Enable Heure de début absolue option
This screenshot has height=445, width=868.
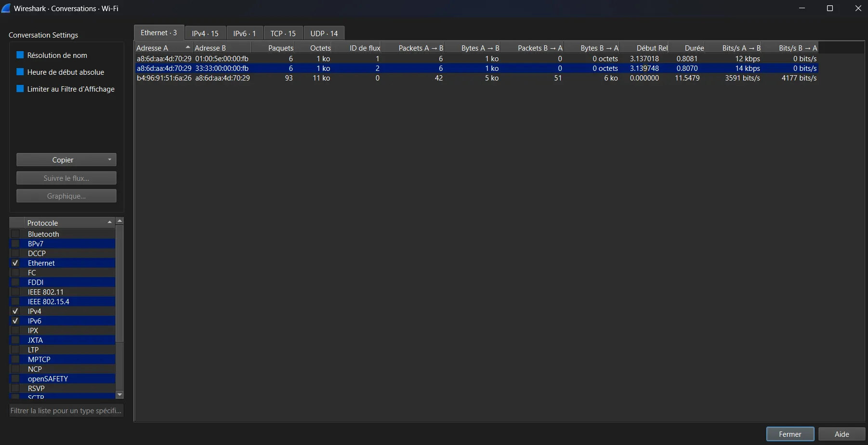click(20, 72)
